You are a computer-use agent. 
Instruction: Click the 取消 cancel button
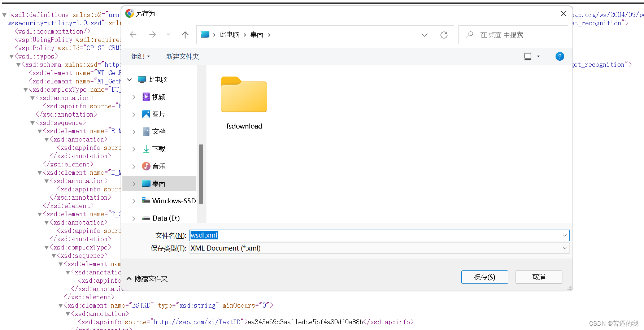[539, 277]
